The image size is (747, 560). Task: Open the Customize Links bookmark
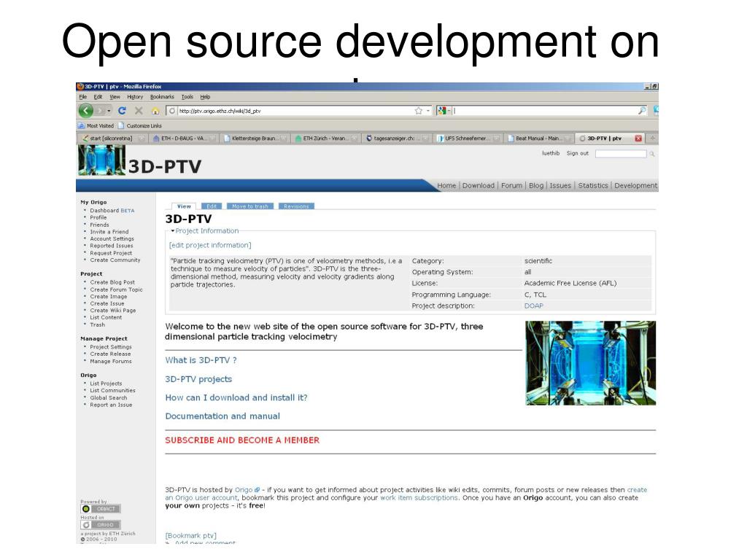140,125
